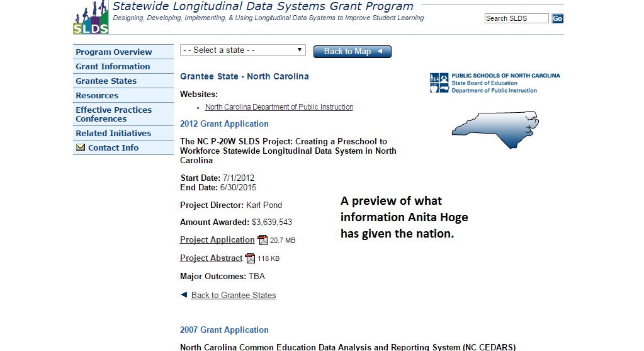Open the 'Select a state' dropdown
Image resolution: width=644 pixels, height=351 pixels.
242,50
